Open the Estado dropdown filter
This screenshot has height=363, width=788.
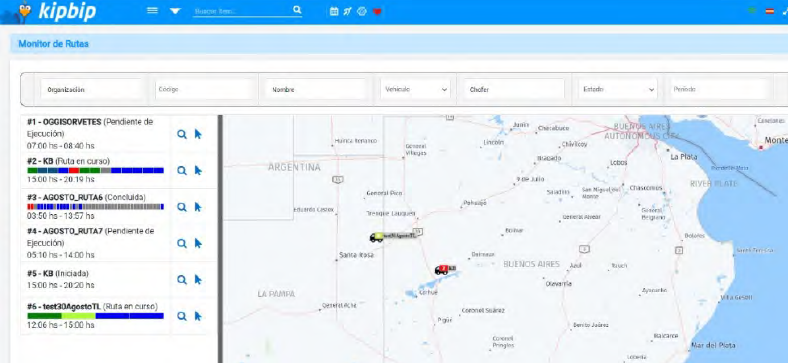point(618,89)
